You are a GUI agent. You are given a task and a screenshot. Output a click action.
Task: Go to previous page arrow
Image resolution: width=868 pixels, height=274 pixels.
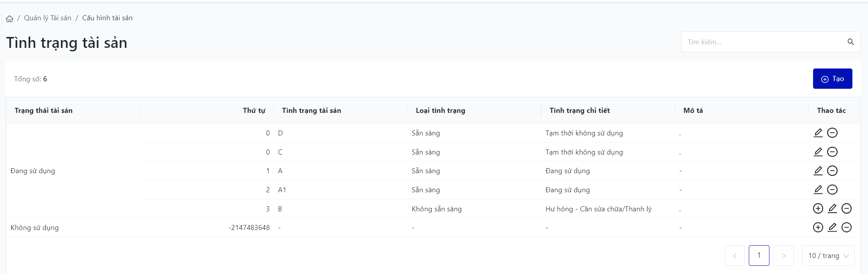(x=734, y=256)
